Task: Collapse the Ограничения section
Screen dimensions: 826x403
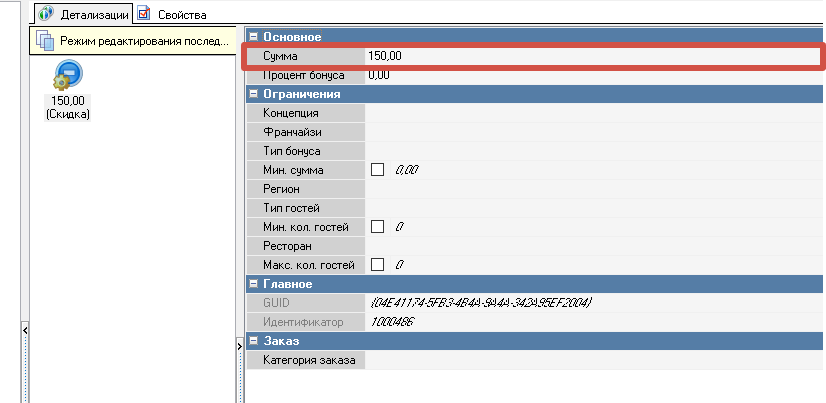Action: pos(254,94)
